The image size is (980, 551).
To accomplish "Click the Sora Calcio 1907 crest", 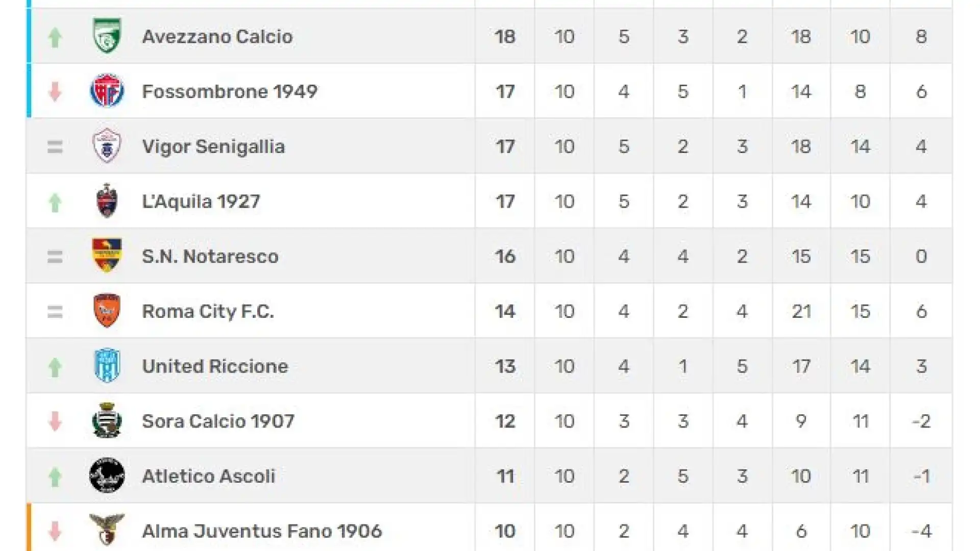I will [x=107, y=420].
